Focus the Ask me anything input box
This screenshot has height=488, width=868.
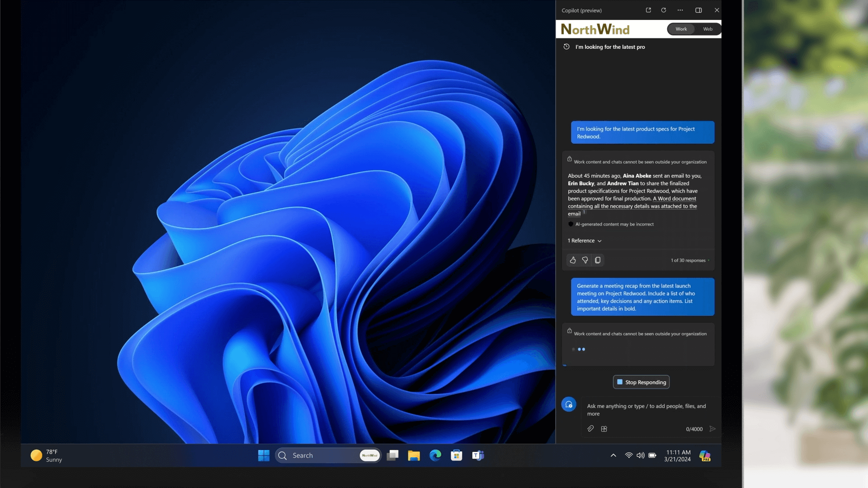coord(649,410)
